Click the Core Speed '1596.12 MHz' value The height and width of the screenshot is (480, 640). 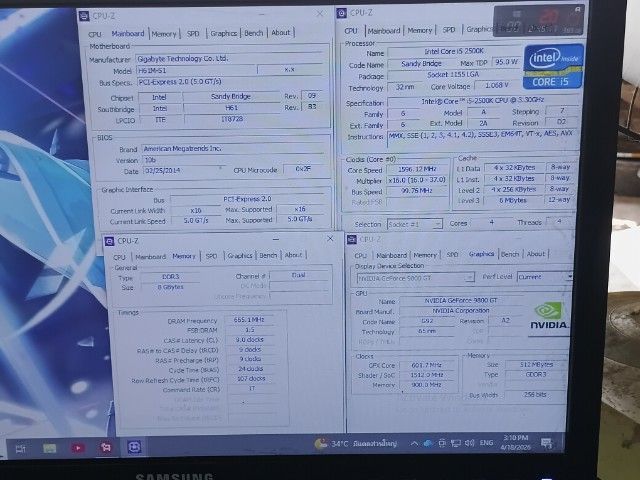pyautogui.click(x=417, y=169)
